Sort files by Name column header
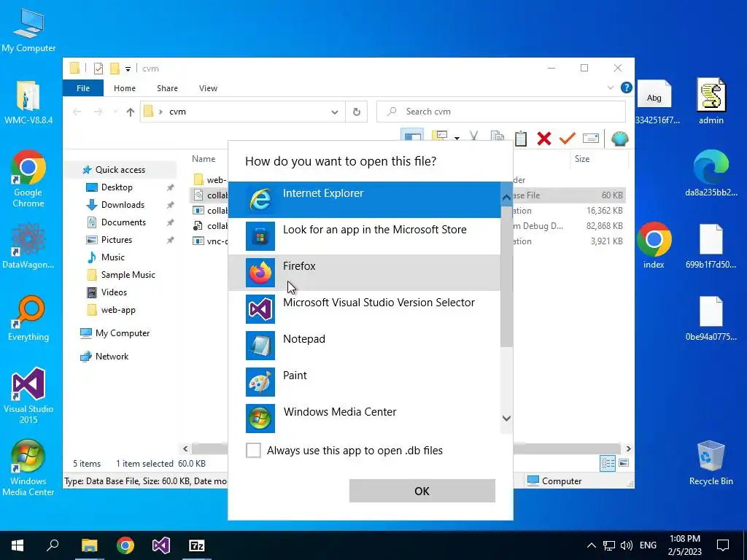 (204, 158)
